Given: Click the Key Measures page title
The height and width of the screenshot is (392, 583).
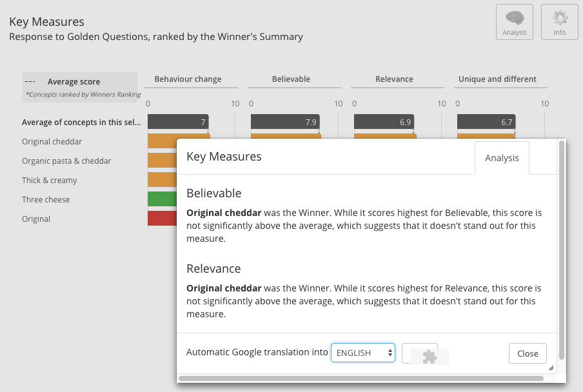Looking at the screenshot, I should tap(46, 21).
